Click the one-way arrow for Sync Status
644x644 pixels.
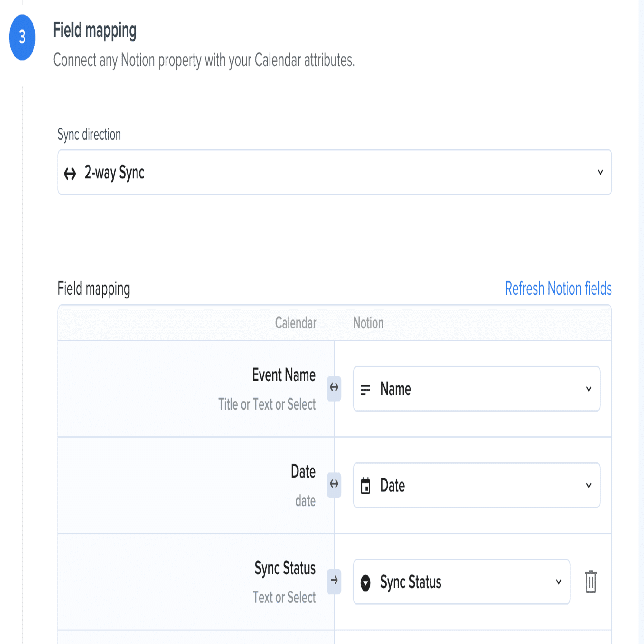[x=334, y=581]
